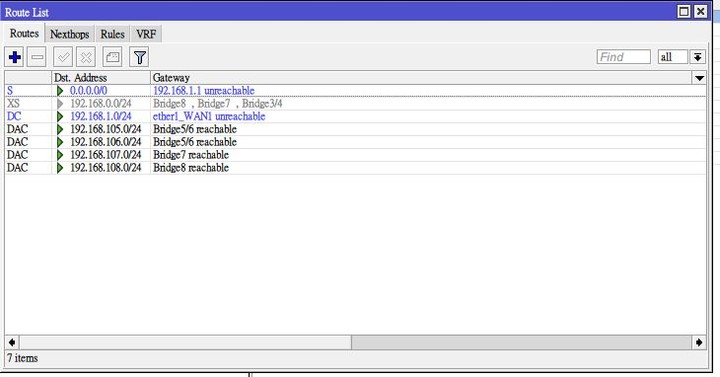Select the 192.168.108.0/24 destination cell
This screenshot has height=377, width=720.
coord(106,168)
